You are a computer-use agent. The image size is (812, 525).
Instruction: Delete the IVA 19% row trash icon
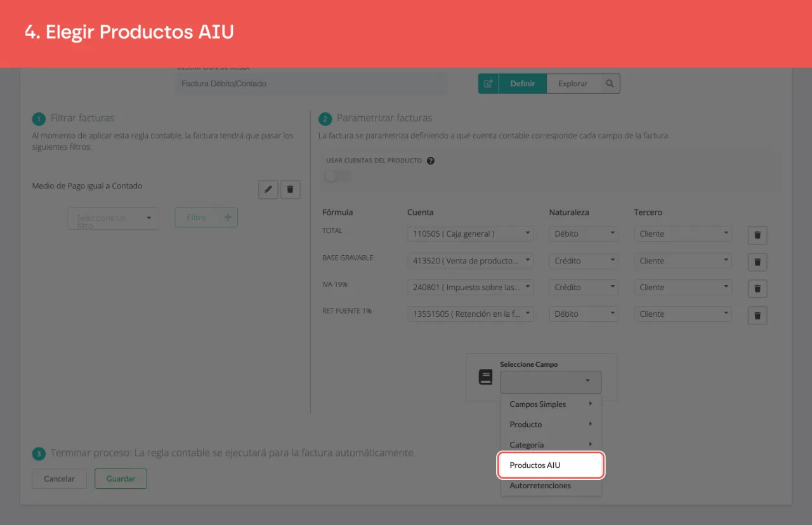(757, 288)
